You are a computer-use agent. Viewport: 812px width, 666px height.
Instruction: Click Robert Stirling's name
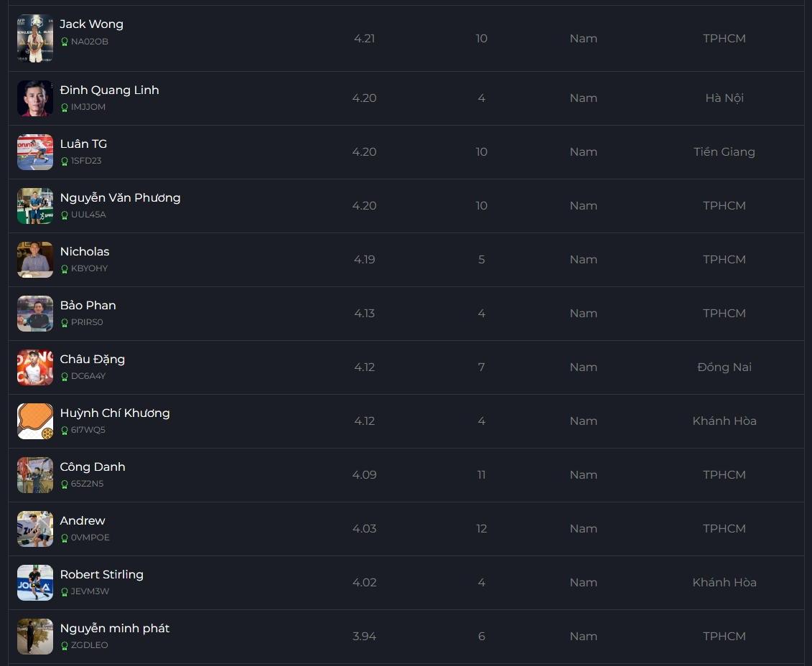click(101, 574)
